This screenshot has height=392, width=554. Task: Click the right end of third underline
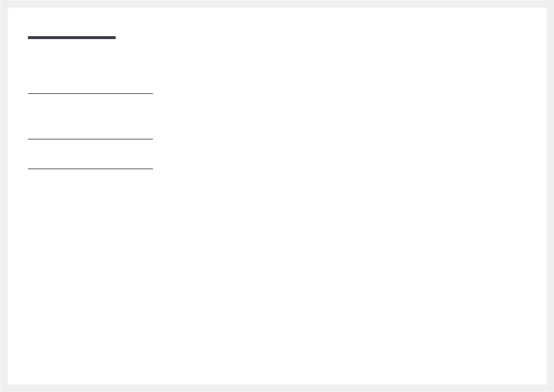(152, 169)
